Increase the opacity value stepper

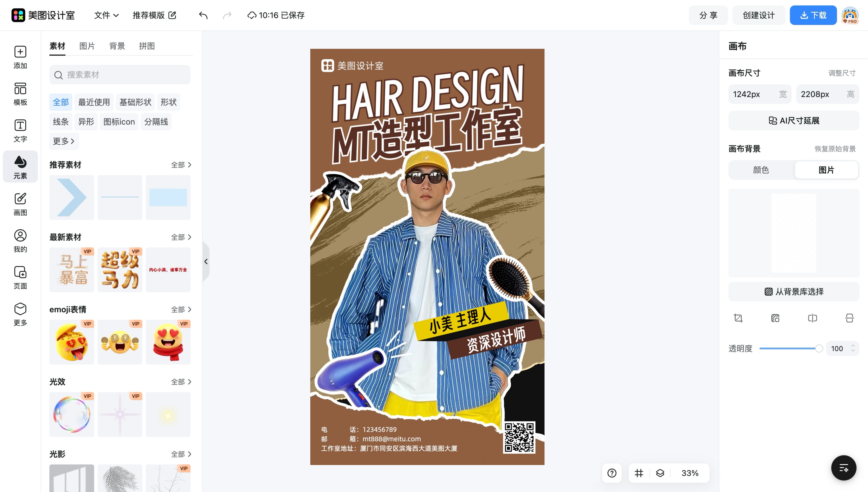(x=853, y=346)
